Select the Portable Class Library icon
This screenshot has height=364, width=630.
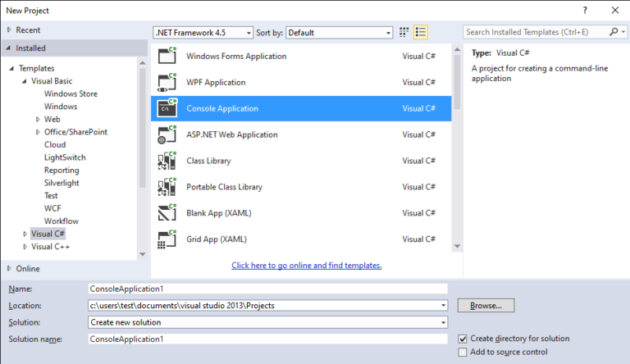[x=167, y=187]
